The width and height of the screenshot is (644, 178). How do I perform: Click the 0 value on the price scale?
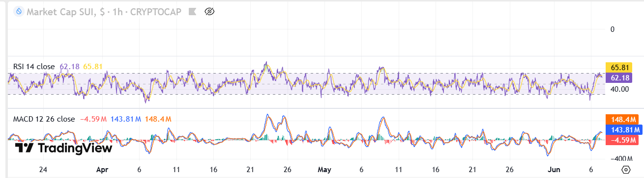tap(613, 29)
